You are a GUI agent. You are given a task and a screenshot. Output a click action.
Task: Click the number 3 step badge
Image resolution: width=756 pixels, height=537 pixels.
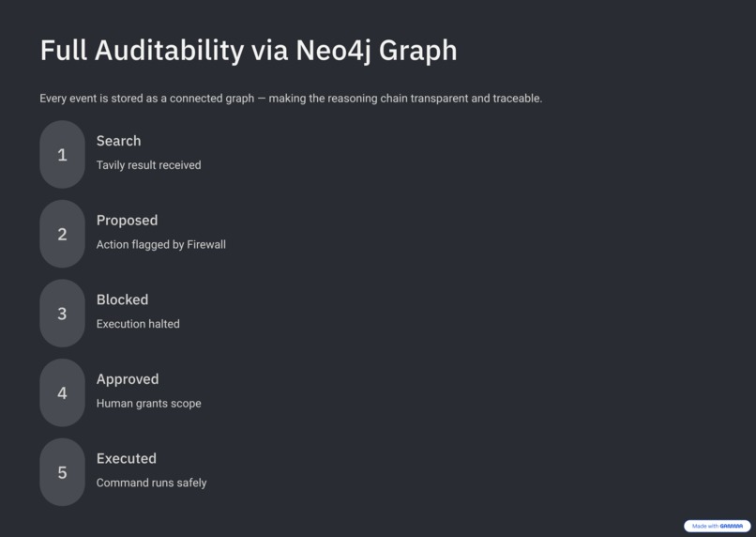62,314
